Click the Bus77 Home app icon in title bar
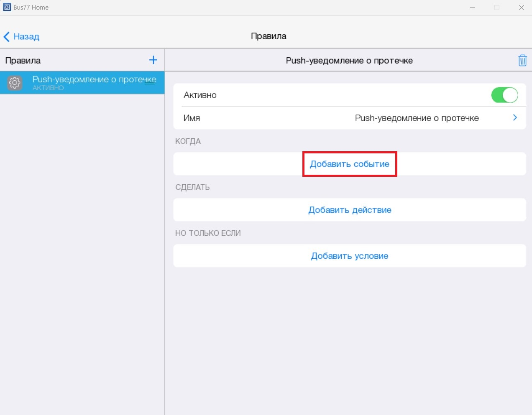 [7, 7]
